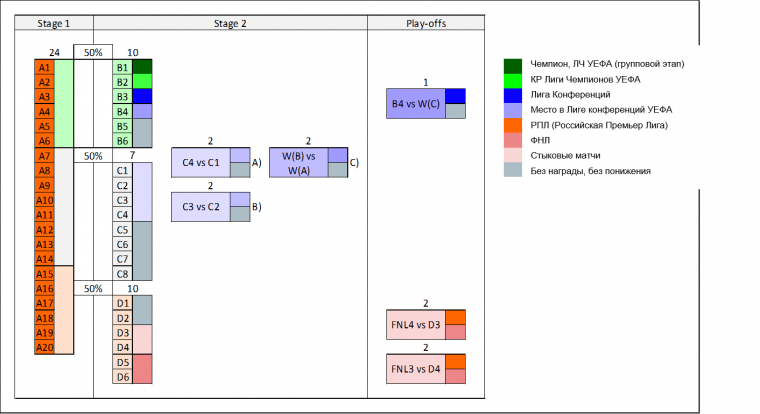
Task: Select cell D6 in the bottom group
Action: (x=122, y=377)
